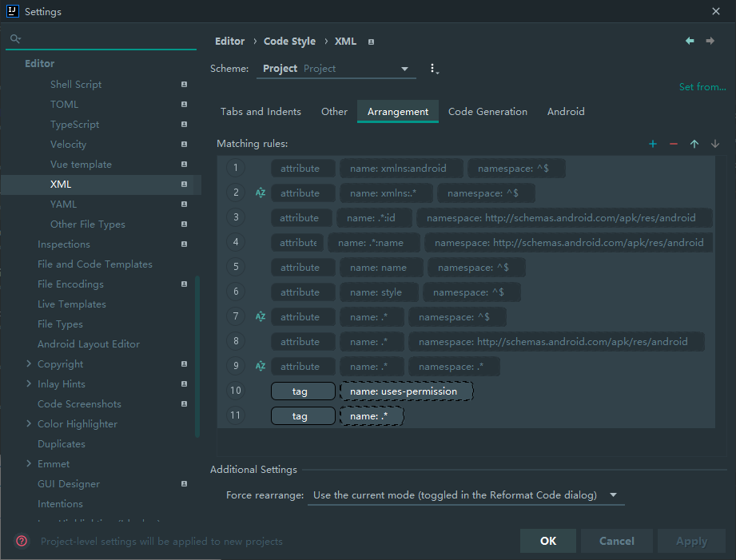Toggle the sort-by-name icon on rule 9
The image size is (736, 560).
[260, 366]
